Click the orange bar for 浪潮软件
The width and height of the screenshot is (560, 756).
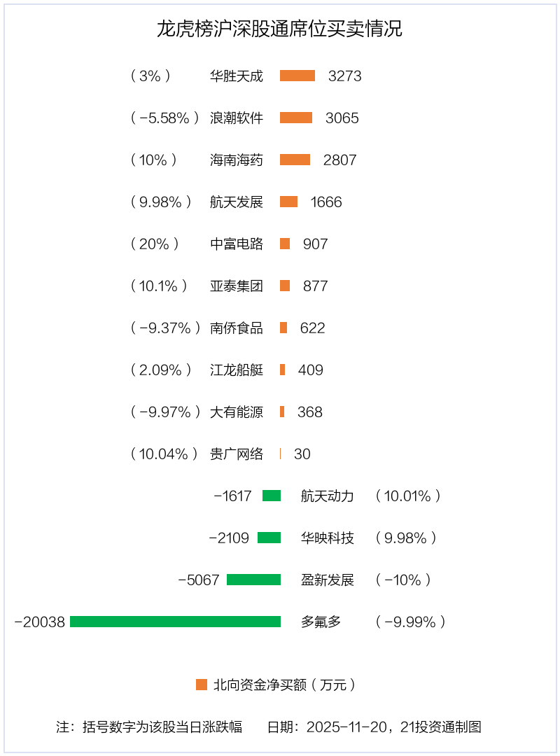pyautogui.click(x=296, y=118)
